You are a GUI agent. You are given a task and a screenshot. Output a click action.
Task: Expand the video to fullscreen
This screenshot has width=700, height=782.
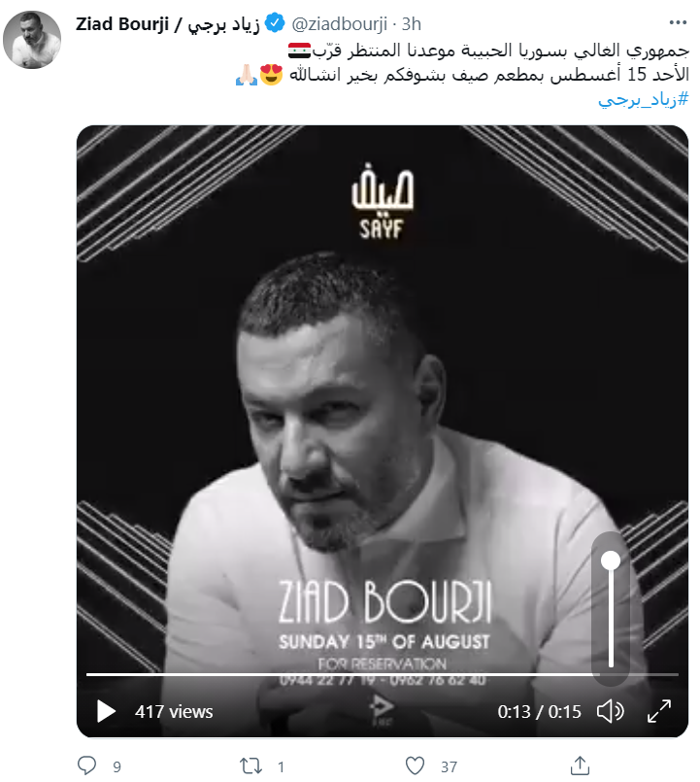(659, 711)
